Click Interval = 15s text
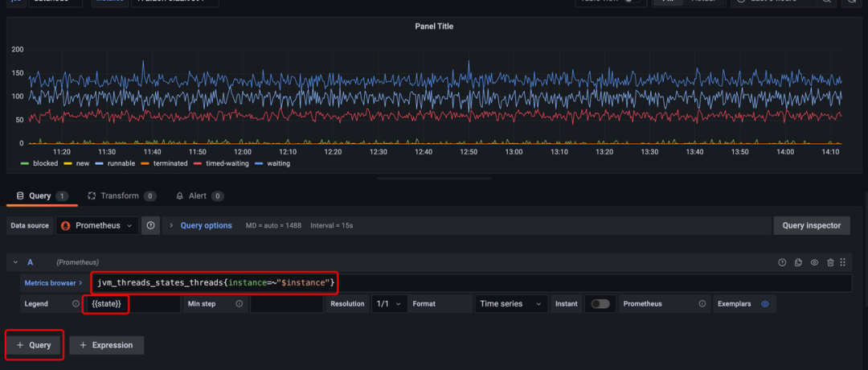868x370 pixels. [x=332, y=226]
